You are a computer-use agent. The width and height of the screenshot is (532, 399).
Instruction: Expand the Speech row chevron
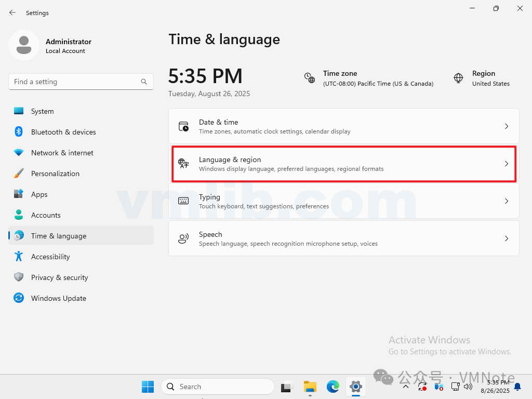507,238
